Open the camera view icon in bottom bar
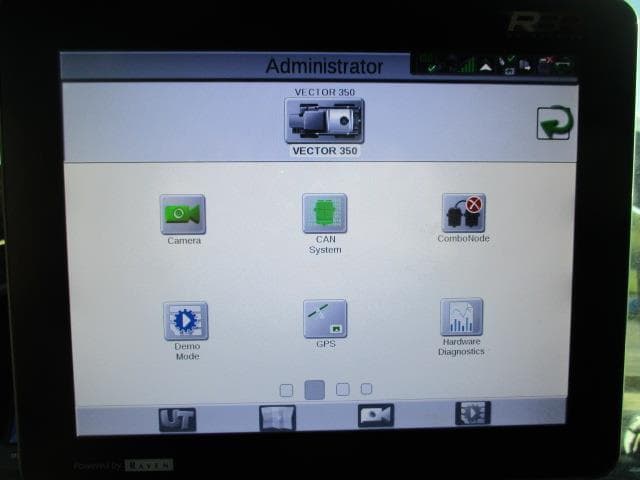Screen dimensions: 640x480 point(376,416)
